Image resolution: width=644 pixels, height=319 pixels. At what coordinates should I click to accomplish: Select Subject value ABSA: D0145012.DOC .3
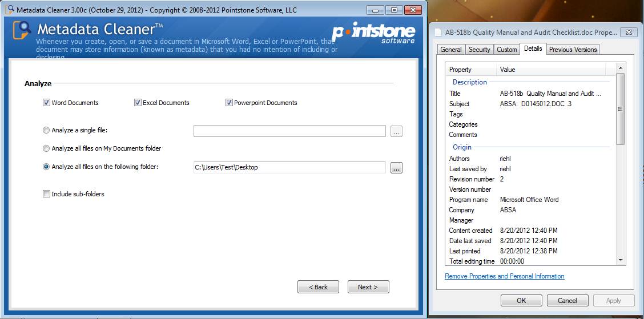click(x=536, y=104)
